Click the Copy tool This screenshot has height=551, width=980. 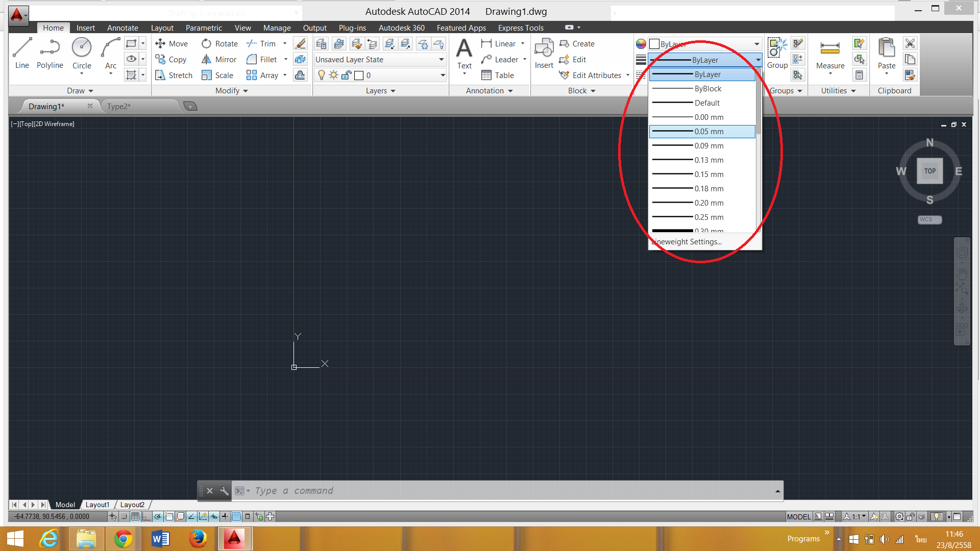171,60
